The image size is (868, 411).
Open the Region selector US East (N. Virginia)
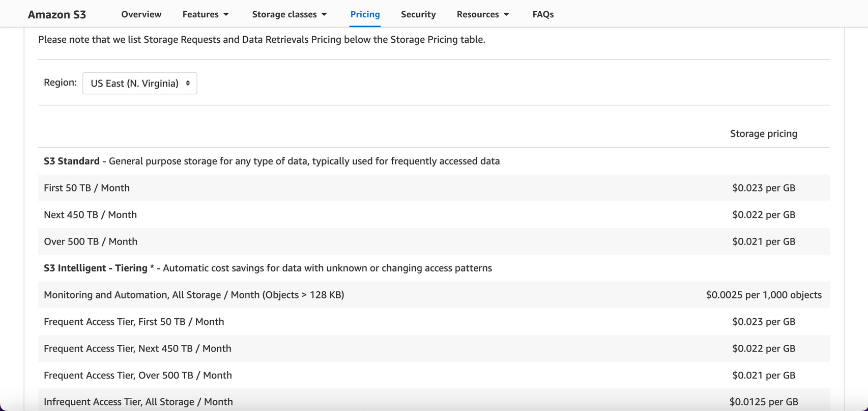pyautogui.click(x=140, y=83)
